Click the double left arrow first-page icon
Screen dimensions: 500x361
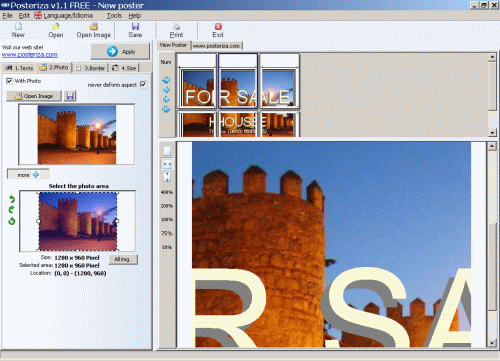coord(166,80)
